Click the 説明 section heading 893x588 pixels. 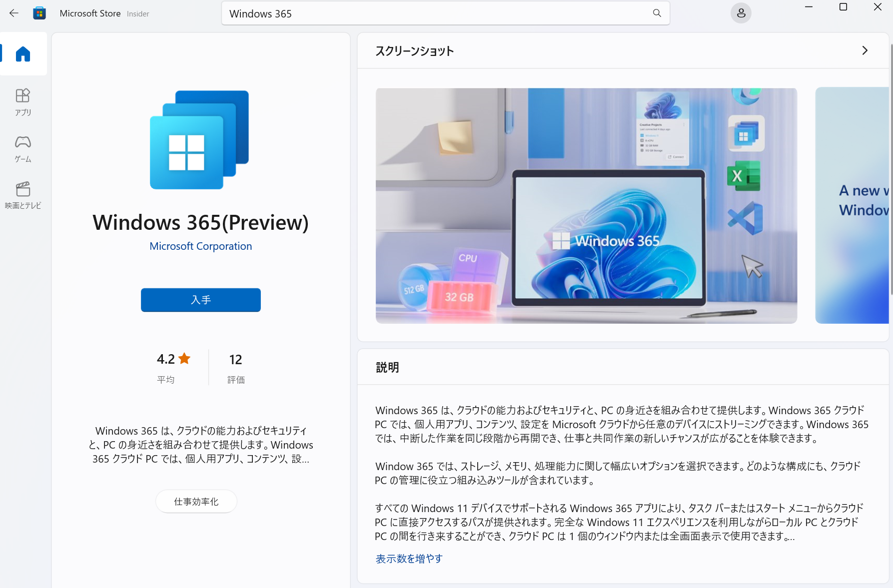(x=387, y=367)
